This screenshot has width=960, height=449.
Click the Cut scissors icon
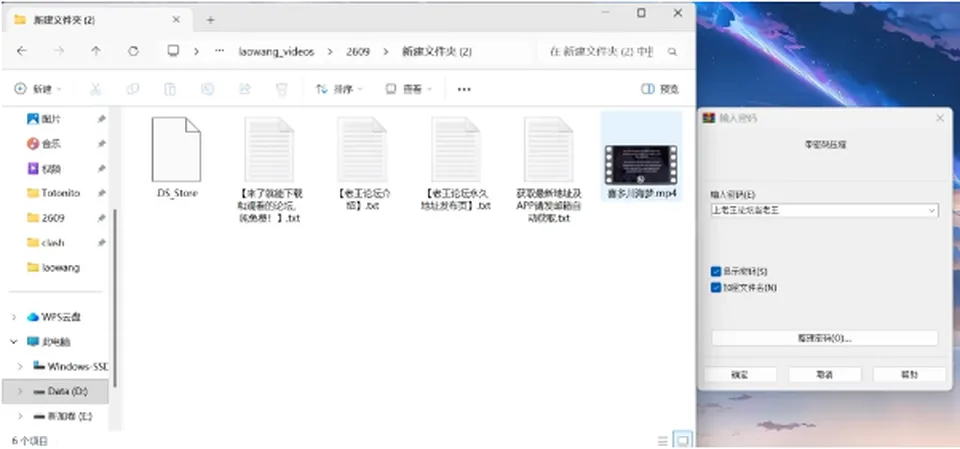click(x=95, y=89)
